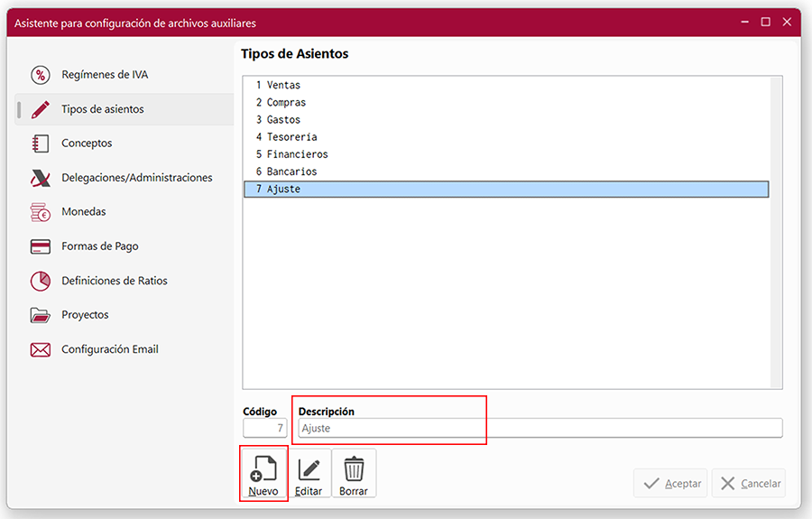Go to Conceptos section

pyautogui.click(x=125, y=144)
